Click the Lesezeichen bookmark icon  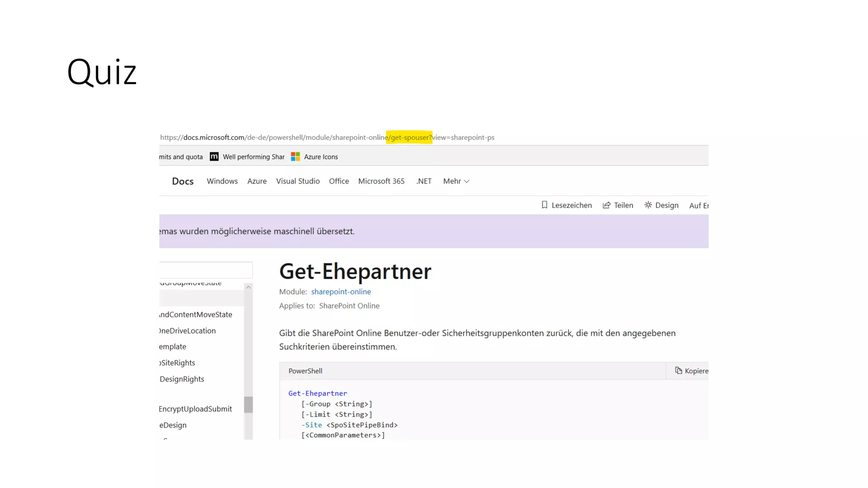(545, 205)
